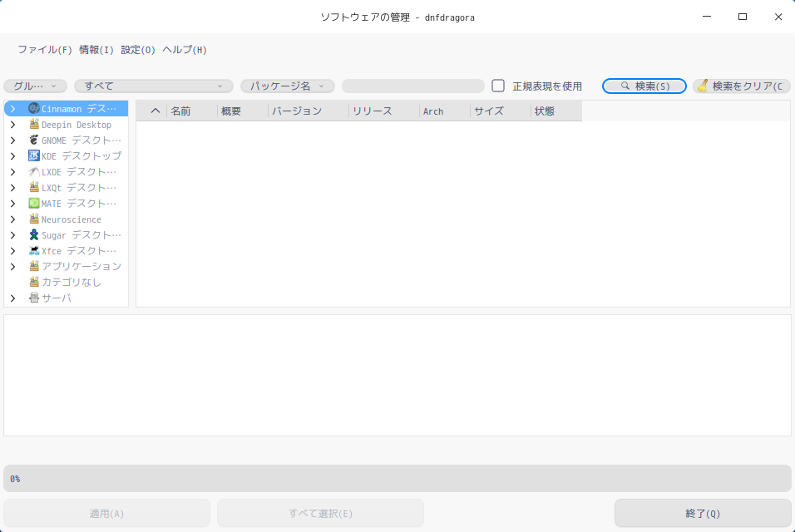Select the MATE デスクト… tree row
The width and height of the screenshot is (795, 532).
(66, 203)
